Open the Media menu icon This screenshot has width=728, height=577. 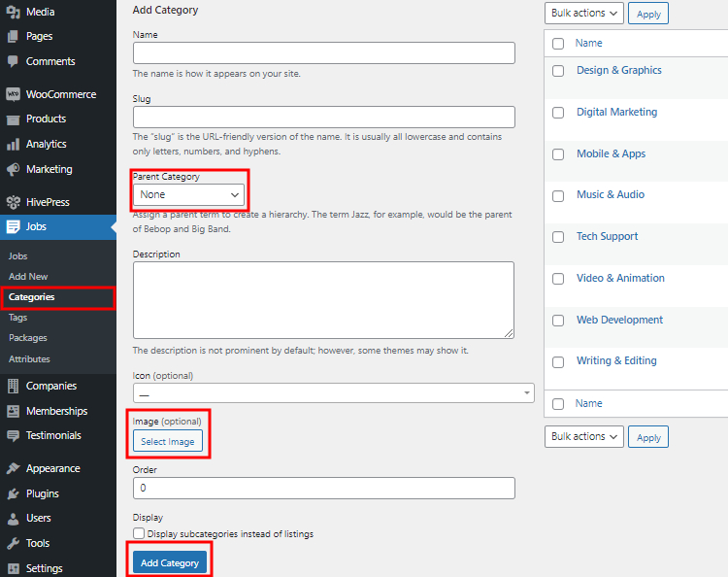(x=13, y=12)
